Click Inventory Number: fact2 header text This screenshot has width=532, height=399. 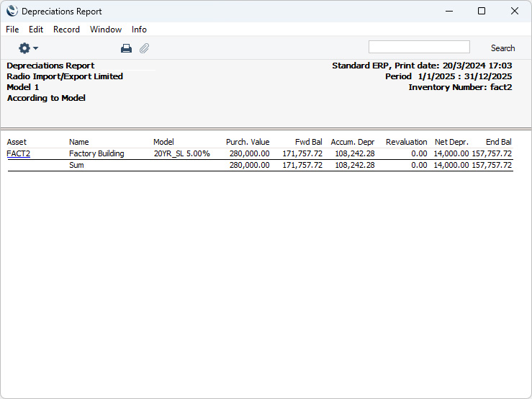point(460,87)
